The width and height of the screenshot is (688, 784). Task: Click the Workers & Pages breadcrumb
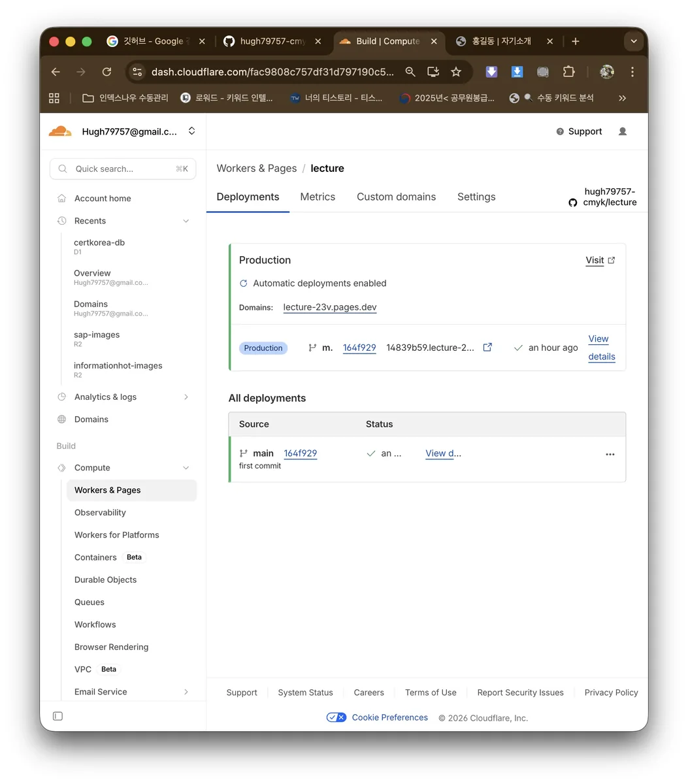coord(257,168)
